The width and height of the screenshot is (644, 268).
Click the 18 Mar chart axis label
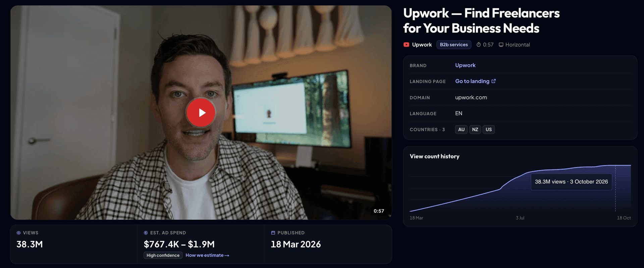coord(416,218)
